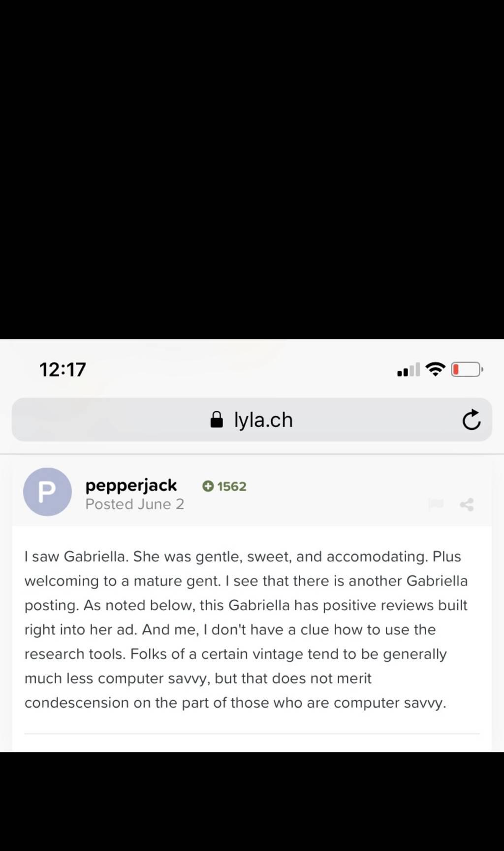Viewport: 504px width, 851px height.
Task: Focus the lyla.ch address bar
Action: point(264,420)
